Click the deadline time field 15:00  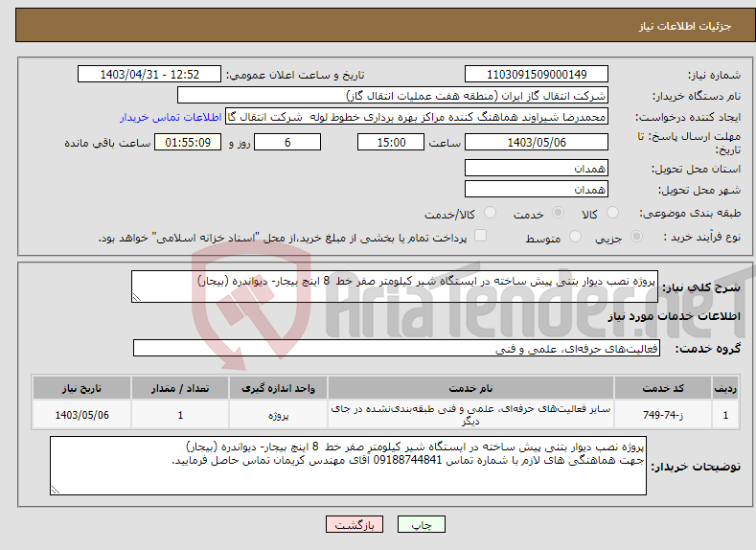(x=391, y=142)
